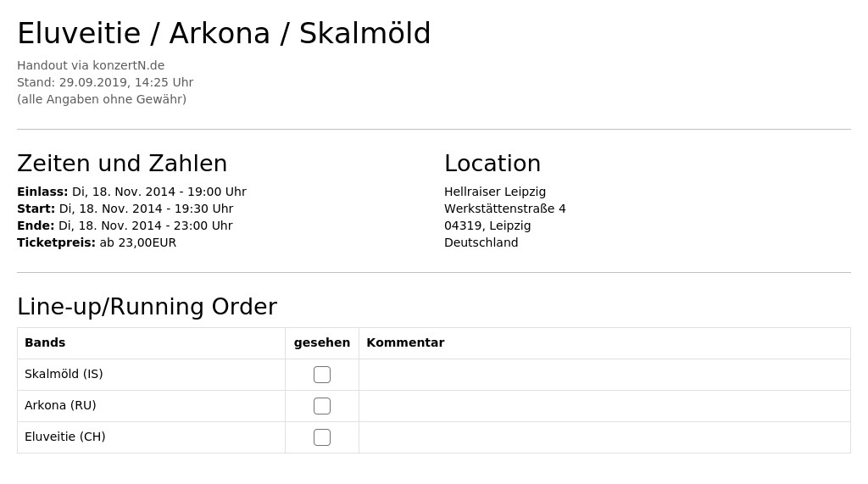Select the Werkstättenstraße 4 address line
This screenshot has width=868, height=484.
click(505, 209)
